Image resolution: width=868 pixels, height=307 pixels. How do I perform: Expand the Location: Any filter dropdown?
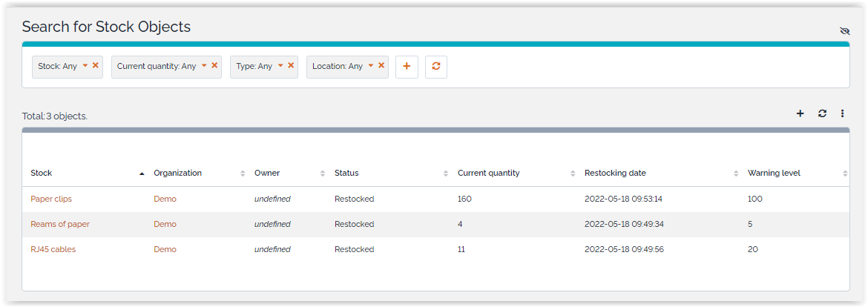pos(371,65)
